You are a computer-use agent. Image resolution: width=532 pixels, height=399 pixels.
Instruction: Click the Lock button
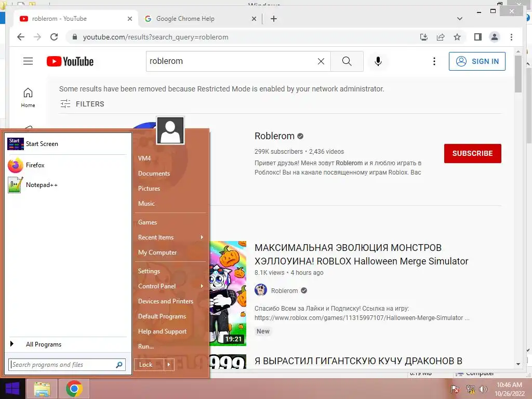point(149,365)
